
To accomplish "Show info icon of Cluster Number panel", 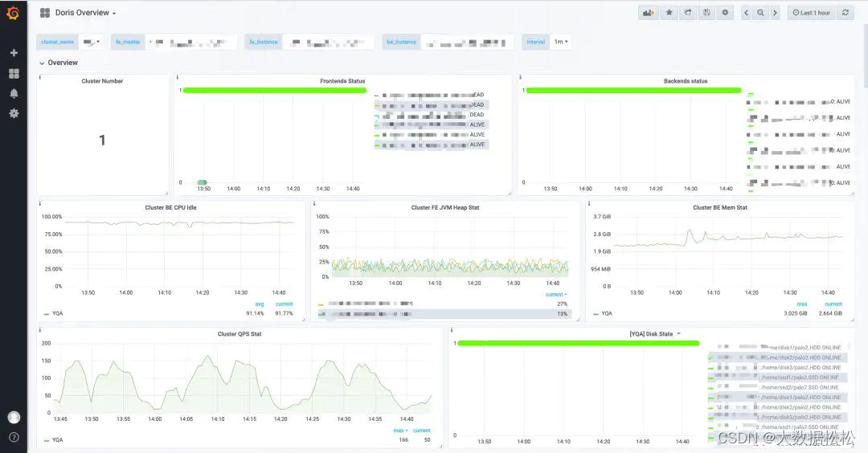I will [x=40, y=77].
